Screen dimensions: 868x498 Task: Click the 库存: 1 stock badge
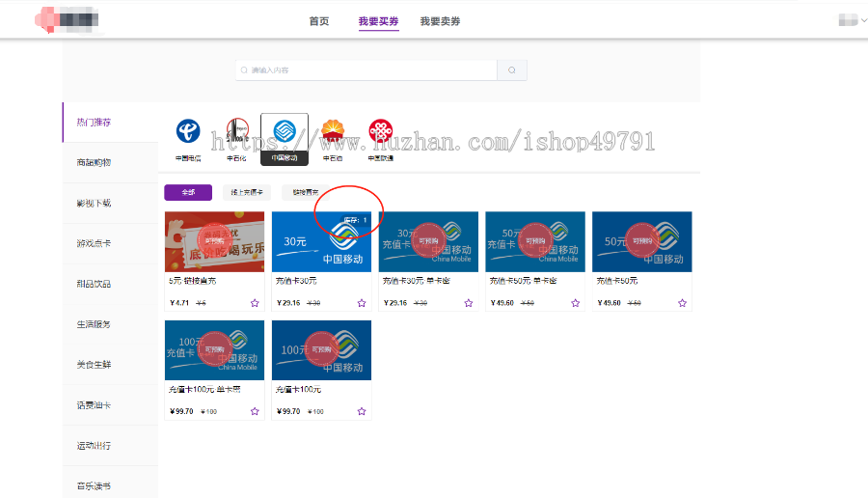(355, 220)
